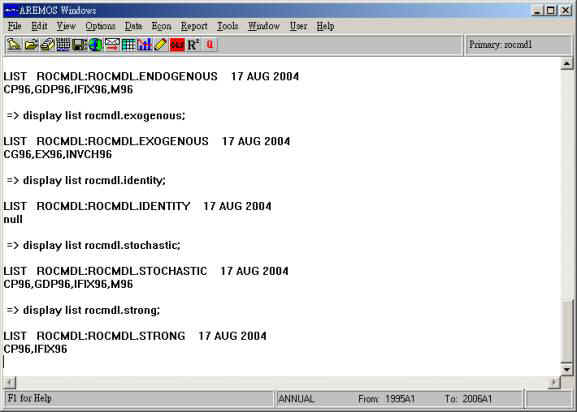Open the bar chart graph icon
Screen dimensions: 577x412
pos(145,45)
